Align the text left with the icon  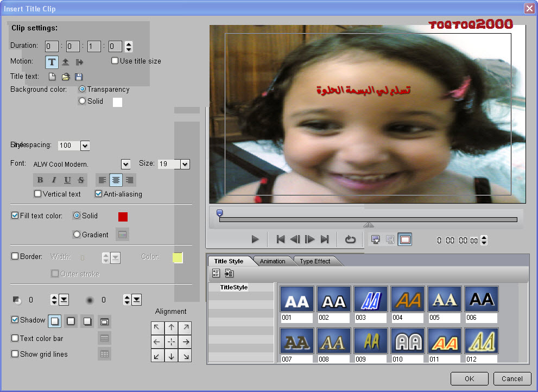(x=102, y=180)
